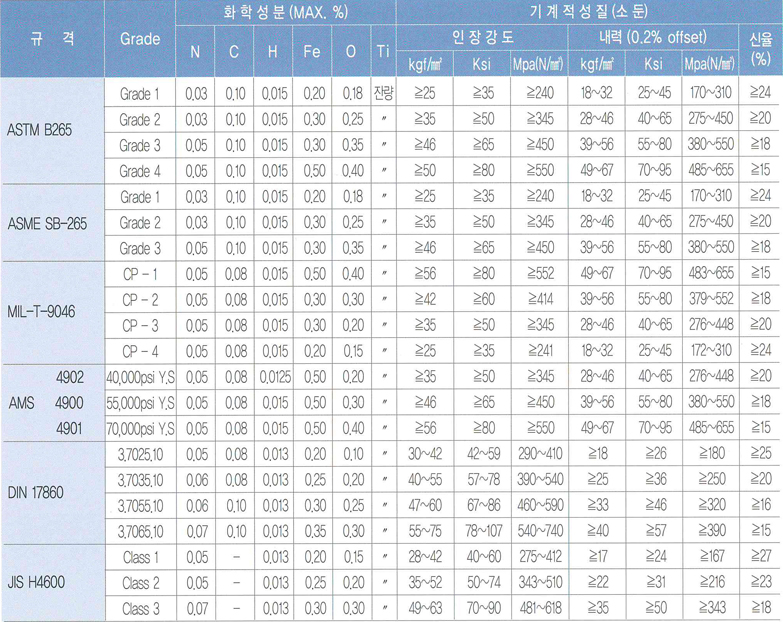Select the 잔량 cell in Ti column
This screenshot has height=622, width=783.
[384, 93]
